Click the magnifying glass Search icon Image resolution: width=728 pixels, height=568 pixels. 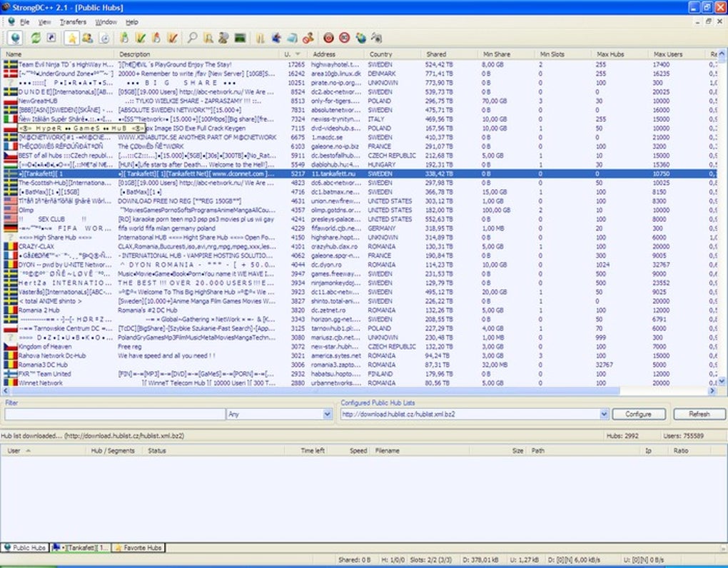(x=193, y=38)
